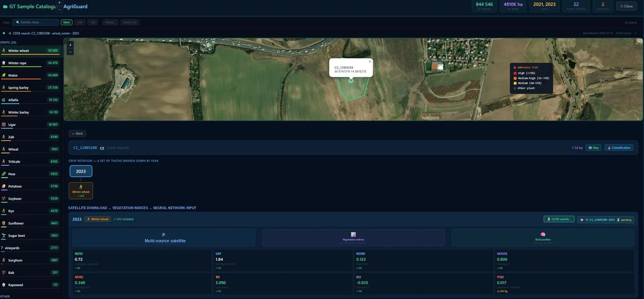Close the catalogue with the Close button
This screenshot has height=299, width=644.
[627, 6]
